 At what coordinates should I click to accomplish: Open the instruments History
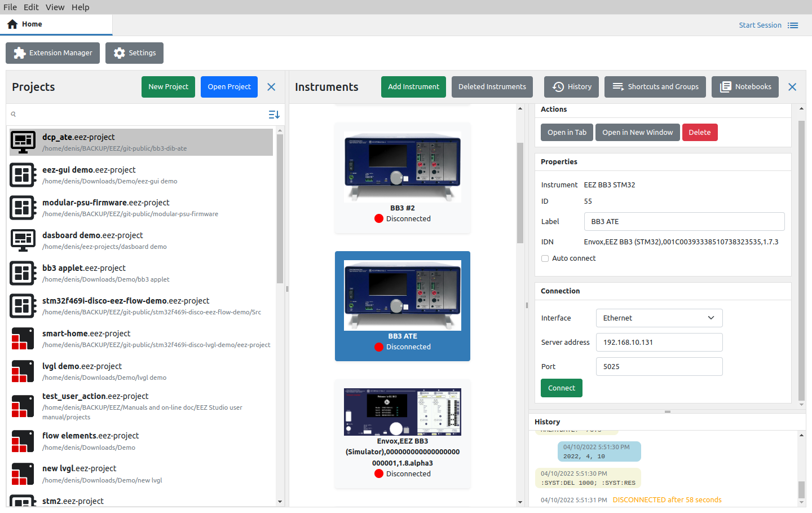click(572, 87)
